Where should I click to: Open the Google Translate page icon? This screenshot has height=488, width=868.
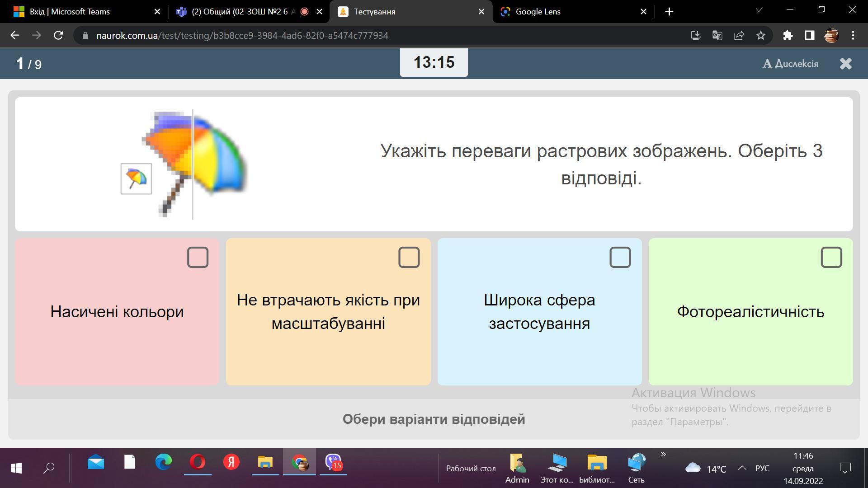pos(717,35)
